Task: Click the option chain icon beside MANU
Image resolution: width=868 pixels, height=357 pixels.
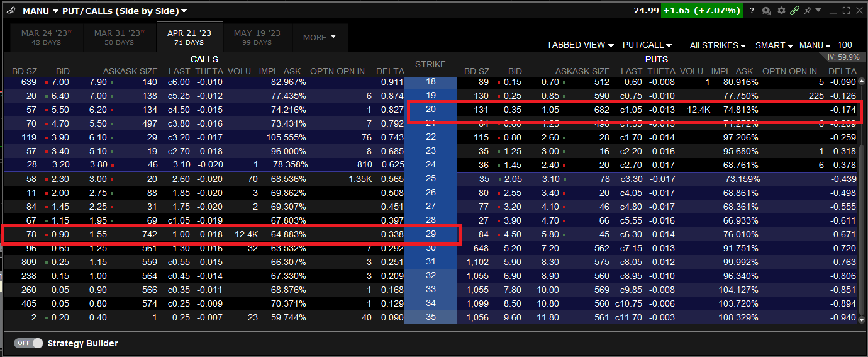Action: (11, 11)
